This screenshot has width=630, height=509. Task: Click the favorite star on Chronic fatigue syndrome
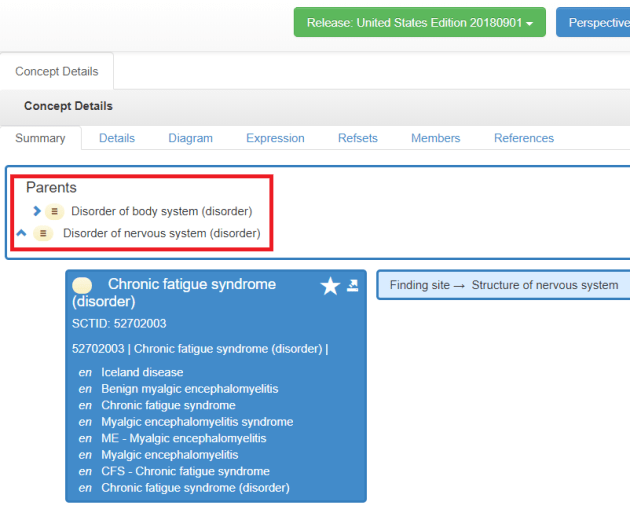[x=330, y=287]
